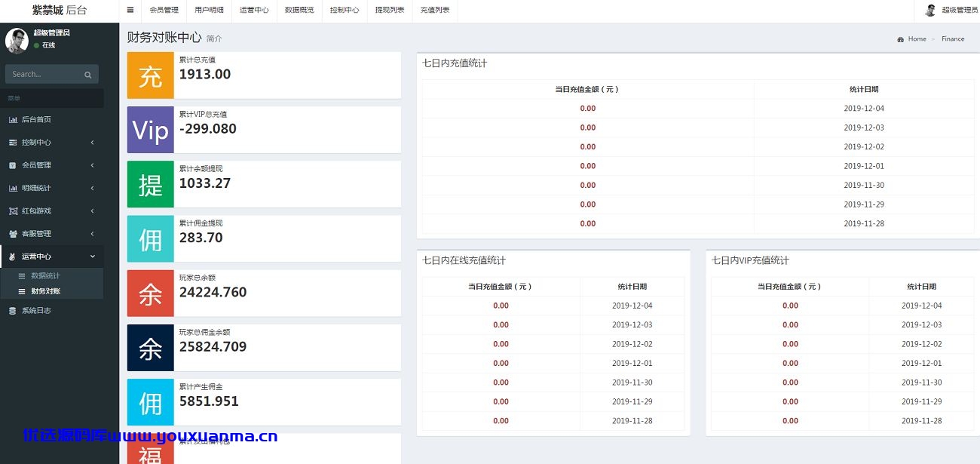Click the 24224.760 player balance value
Viewport: 980px width, 464px height.
click(x=213, y=292)
